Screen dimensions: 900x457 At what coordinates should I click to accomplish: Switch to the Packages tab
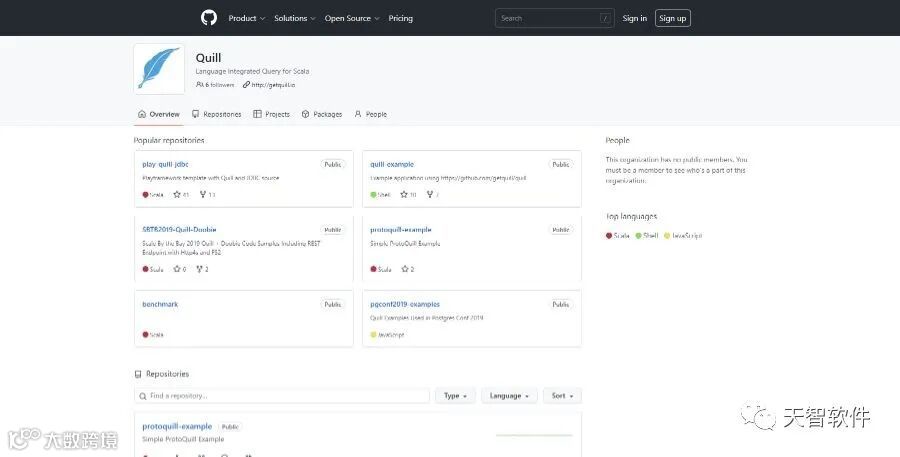coord(321,114)
